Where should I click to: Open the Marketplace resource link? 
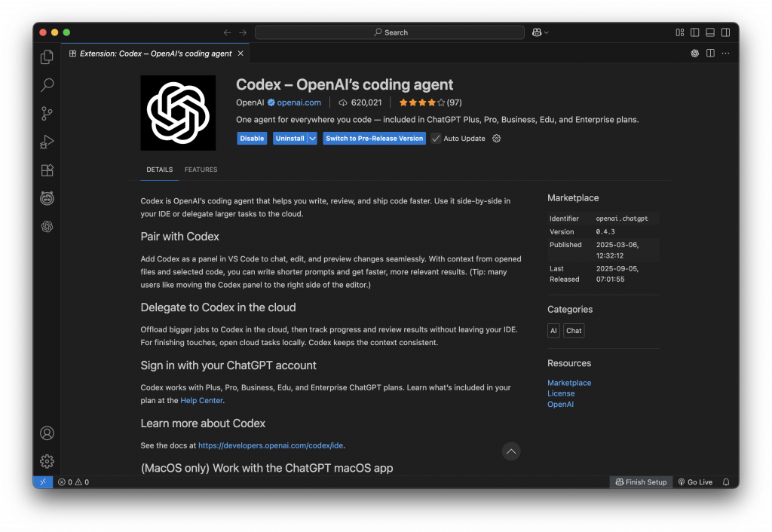(569, 382)
